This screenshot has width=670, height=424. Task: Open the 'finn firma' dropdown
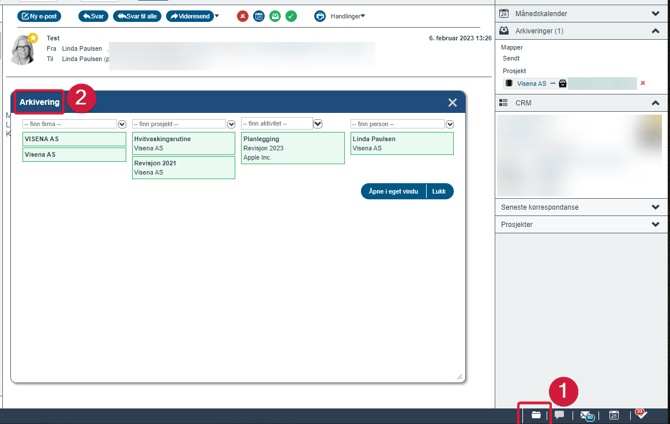[122, 124]
